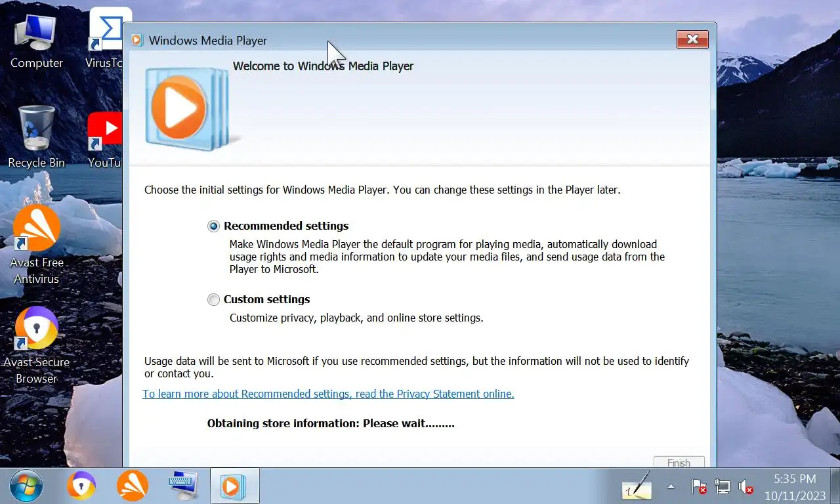Open the network status tray icon
This screenshot has width=840, height=504.
point(722,487)
